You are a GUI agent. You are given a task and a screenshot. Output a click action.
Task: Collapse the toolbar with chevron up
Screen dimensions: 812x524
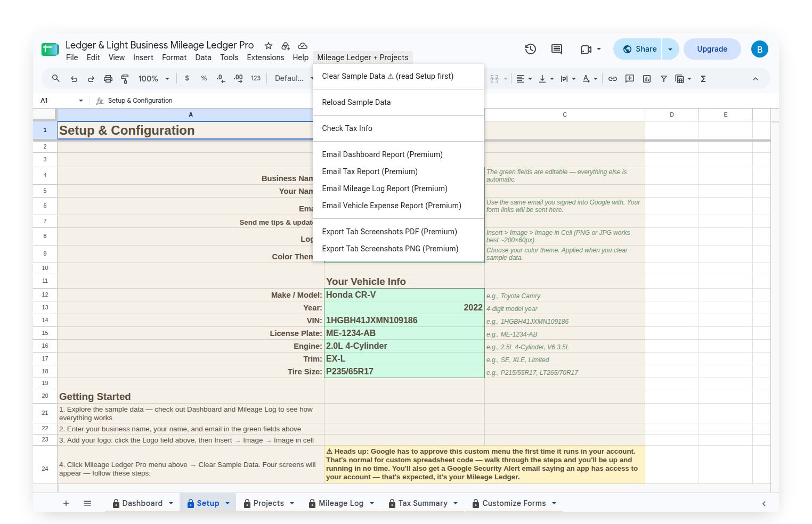click(756, 79)
